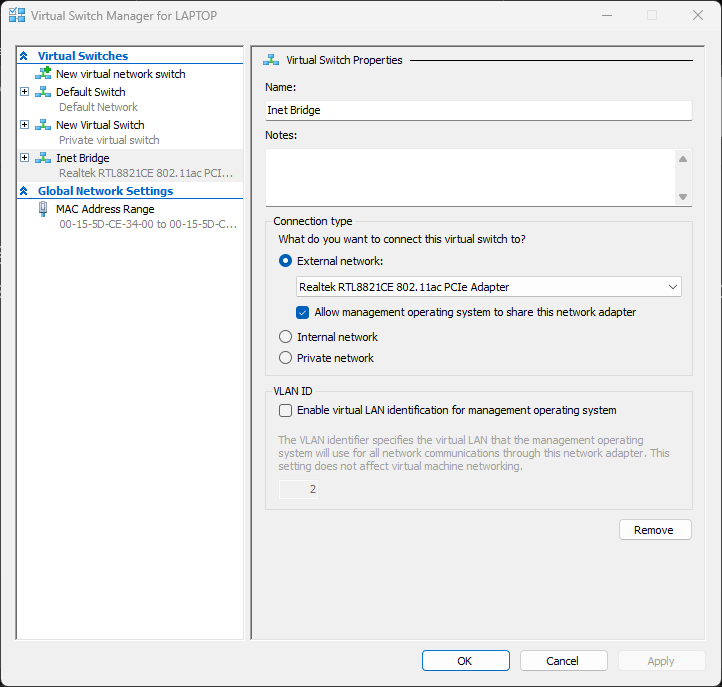Select the Internal network option
The width and height of the screenshot is (722, 687).
(x=286, y=337)
